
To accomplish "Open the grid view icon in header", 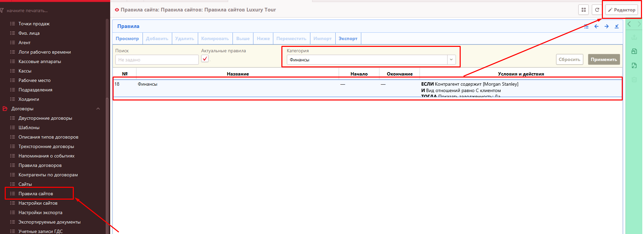I will coord(583,10).
